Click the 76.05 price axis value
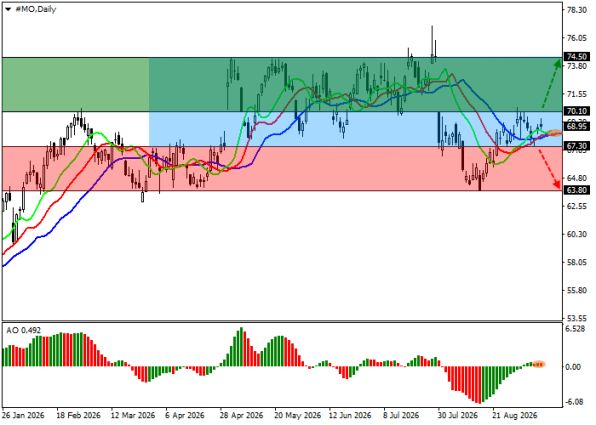The height and width of the screenshot is (425, 596). point(577,38)
